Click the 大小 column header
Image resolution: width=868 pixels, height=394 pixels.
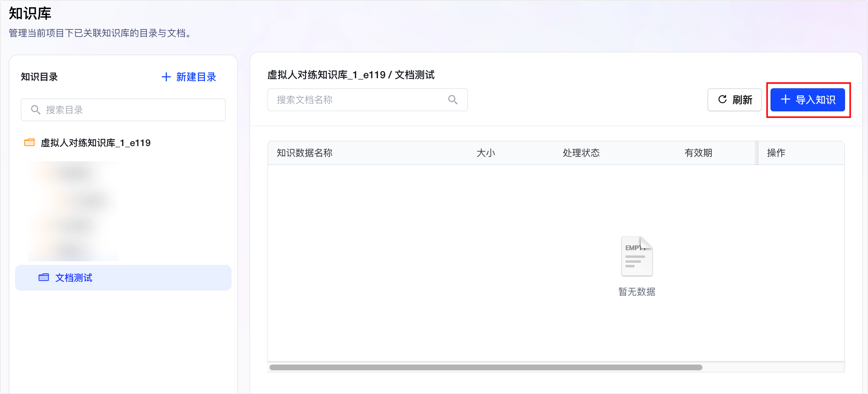[486, 153]
